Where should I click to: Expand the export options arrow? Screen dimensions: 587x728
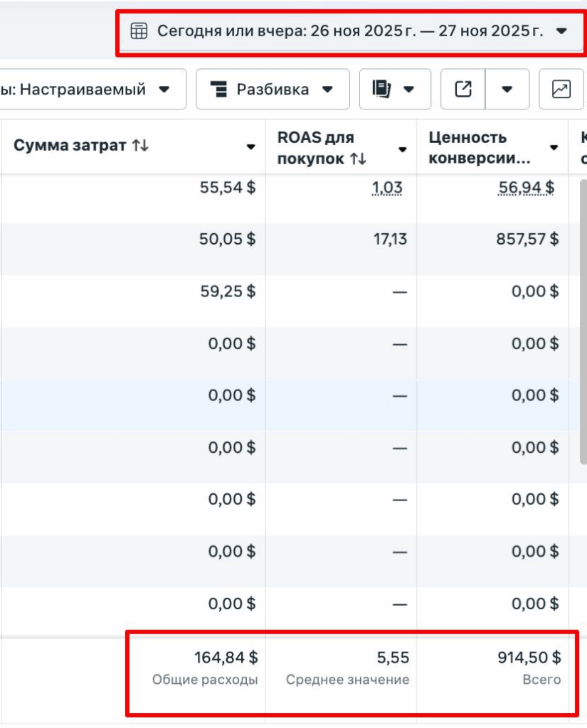pyautogui.click(x=507, y=89)
